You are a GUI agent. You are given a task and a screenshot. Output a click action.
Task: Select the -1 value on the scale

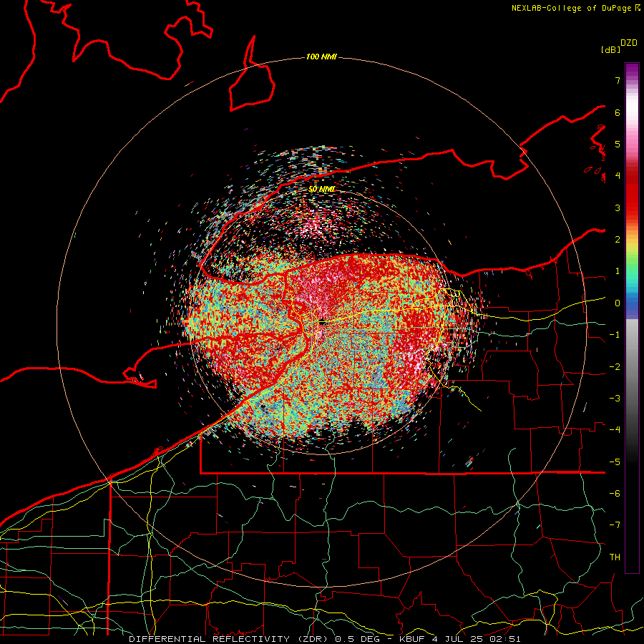point(615,335)
